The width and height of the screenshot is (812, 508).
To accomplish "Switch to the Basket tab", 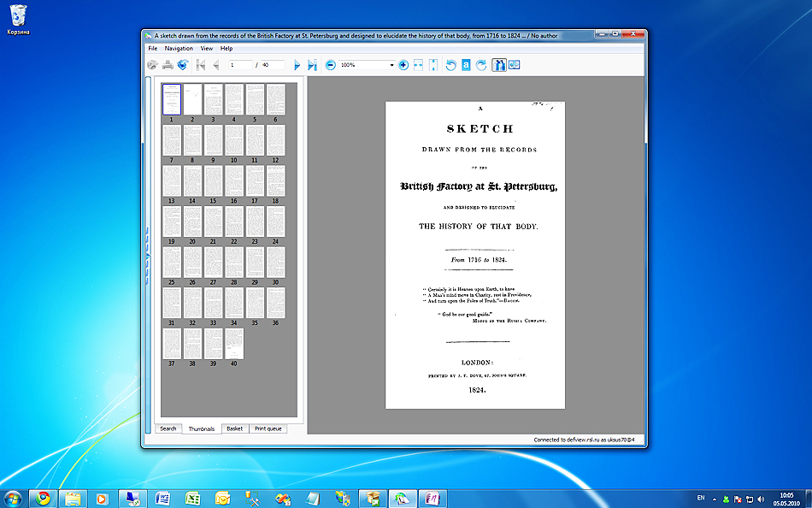I will 234,428.
